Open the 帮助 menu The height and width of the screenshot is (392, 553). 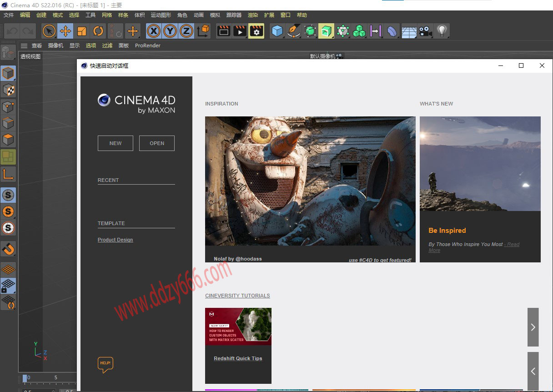coord(302,15)
